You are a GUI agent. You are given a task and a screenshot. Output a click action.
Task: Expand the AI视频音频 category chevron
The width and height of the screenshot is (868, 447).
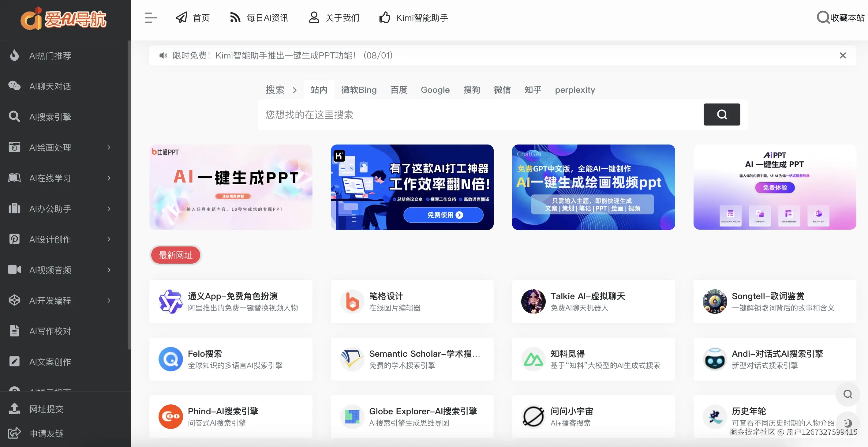pyautogui.click(x=108, y=270)
